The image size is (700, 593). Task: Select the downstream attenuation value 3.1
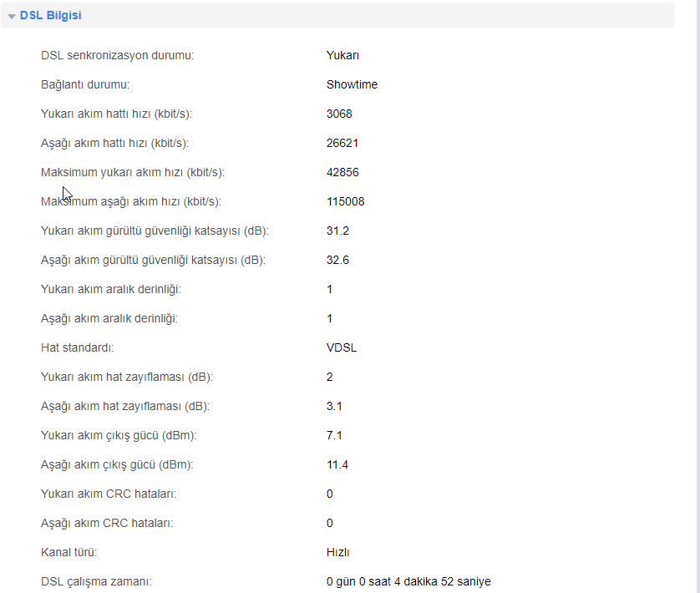pos(334,407)
